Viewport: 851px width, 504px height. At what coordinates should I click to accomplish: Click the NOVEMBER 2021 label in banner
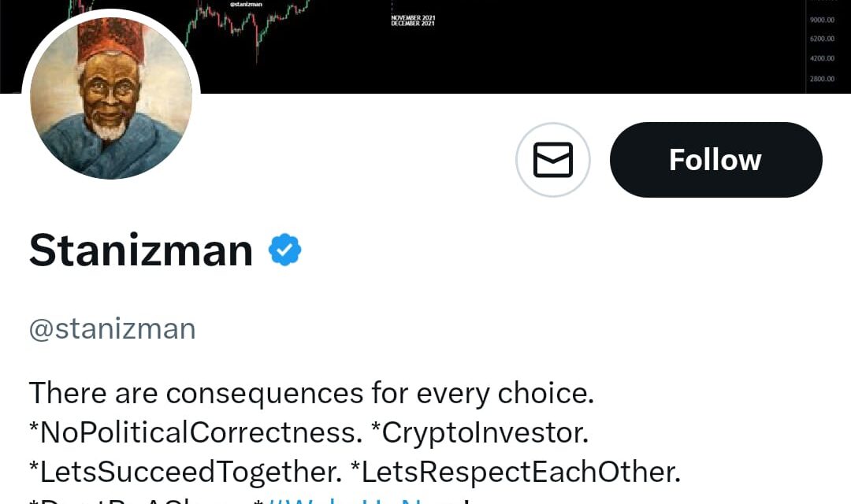click(412, 17)
